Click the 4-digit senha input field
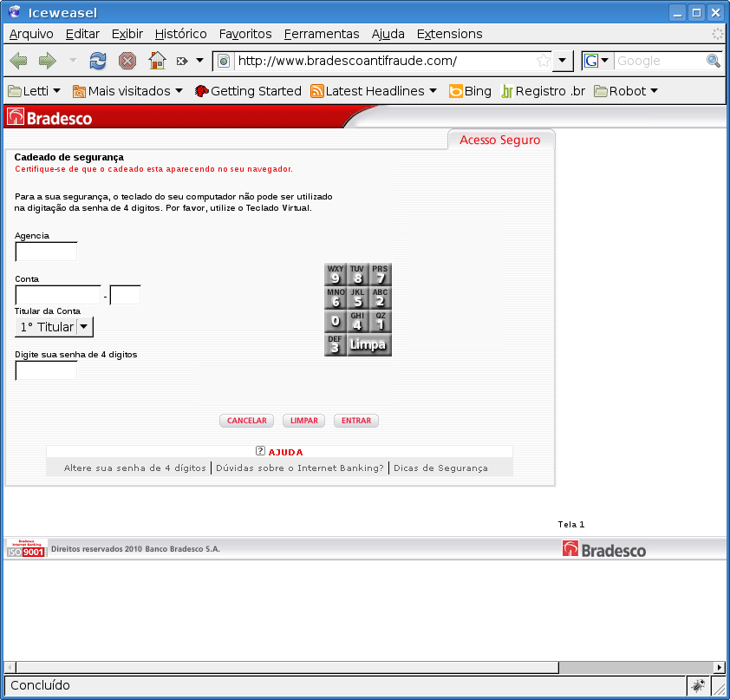The width and height of the screenshot is (730, 700). click(x=46, y=370)
